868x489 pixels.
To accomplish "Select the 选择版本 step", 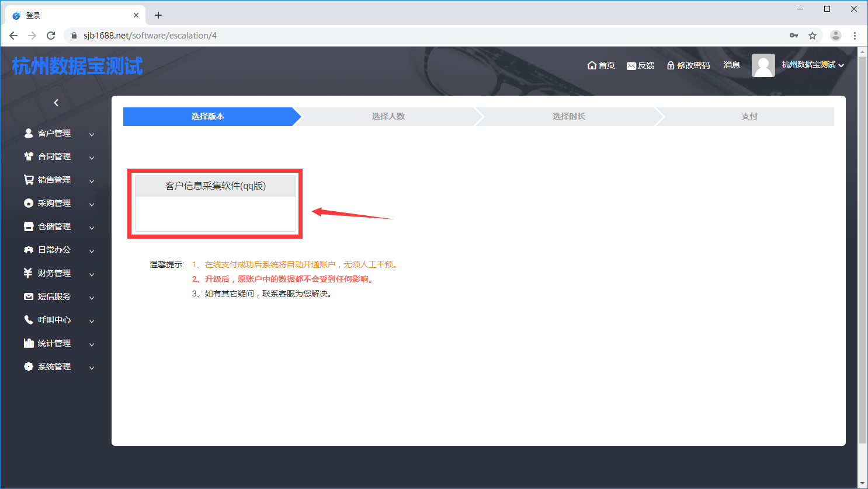I will pyautogui.click(x=208, y=117).
